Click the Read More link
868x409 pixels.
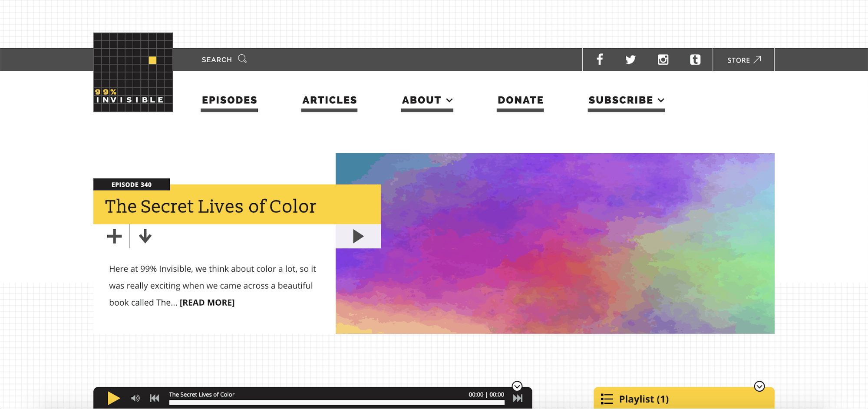pyautogui.click(x=207, y=303)
